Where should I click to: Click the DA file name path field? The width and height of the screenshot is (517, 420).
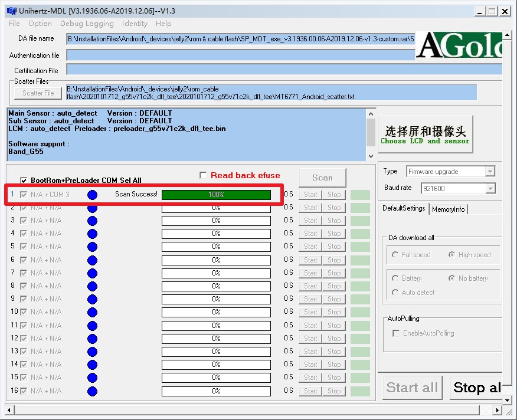click(240, 39)
